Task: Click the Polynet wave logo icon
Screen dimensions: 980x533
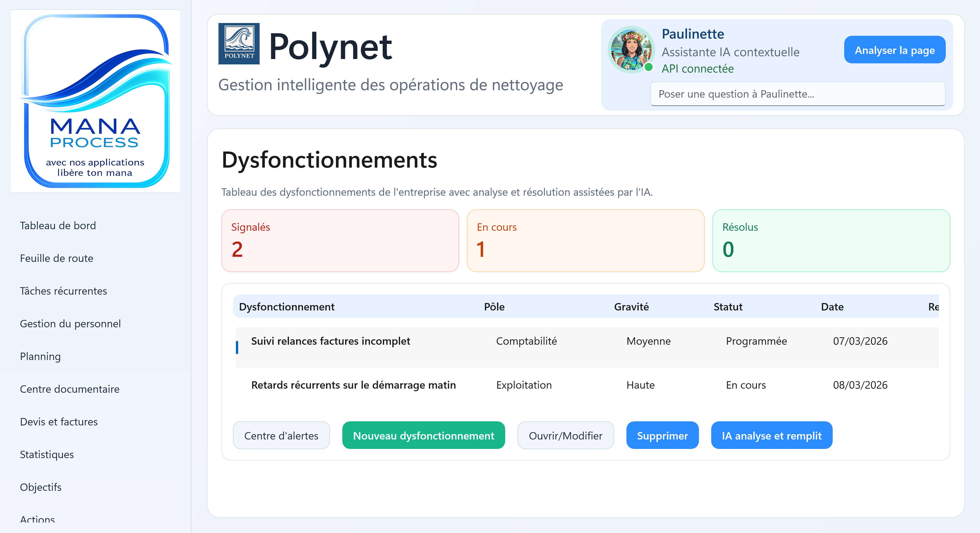Action: click(238, 43)
